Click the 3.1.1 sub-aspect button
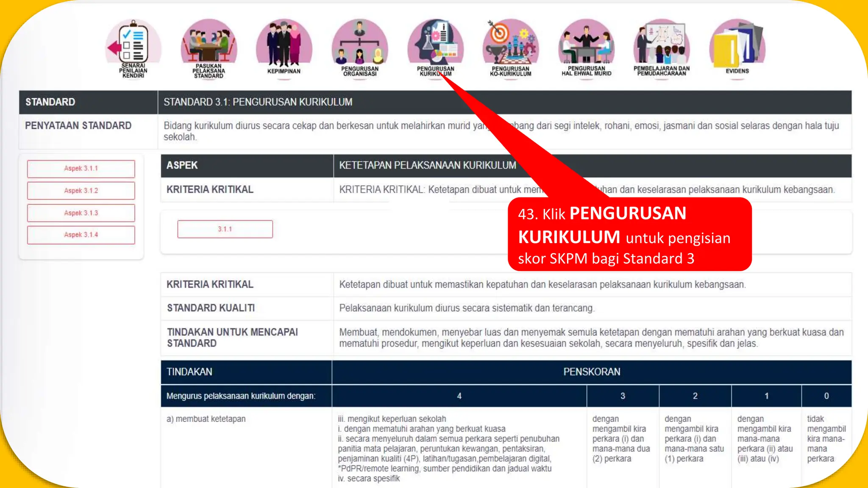868x488 pixels. pyautogui.click(x=225, y=229)
